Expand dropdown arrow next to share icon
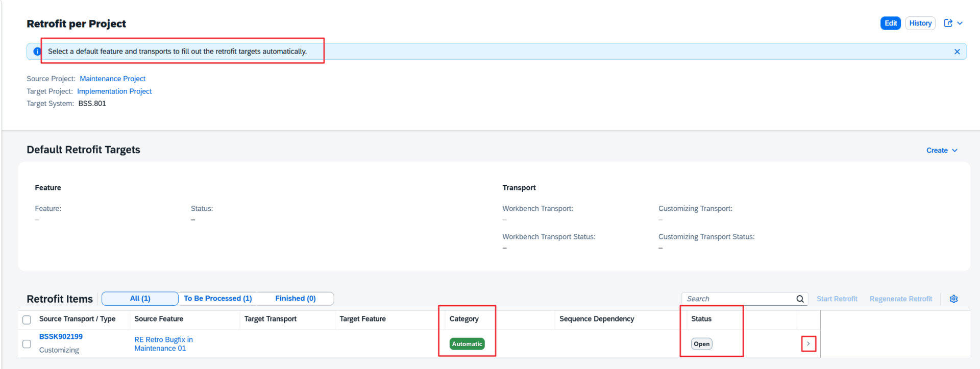 click(960, 23)
